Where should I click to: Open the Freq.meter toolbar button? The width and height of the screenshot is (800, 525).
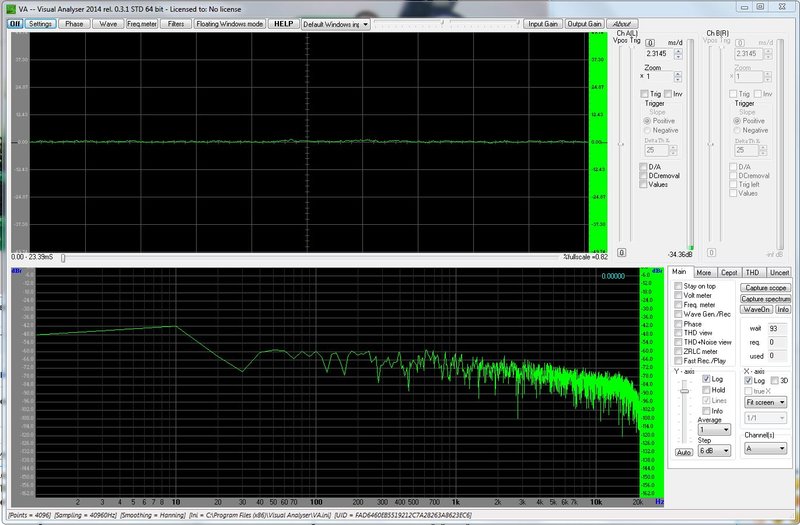pyautogui.click(x=141, y=23)
